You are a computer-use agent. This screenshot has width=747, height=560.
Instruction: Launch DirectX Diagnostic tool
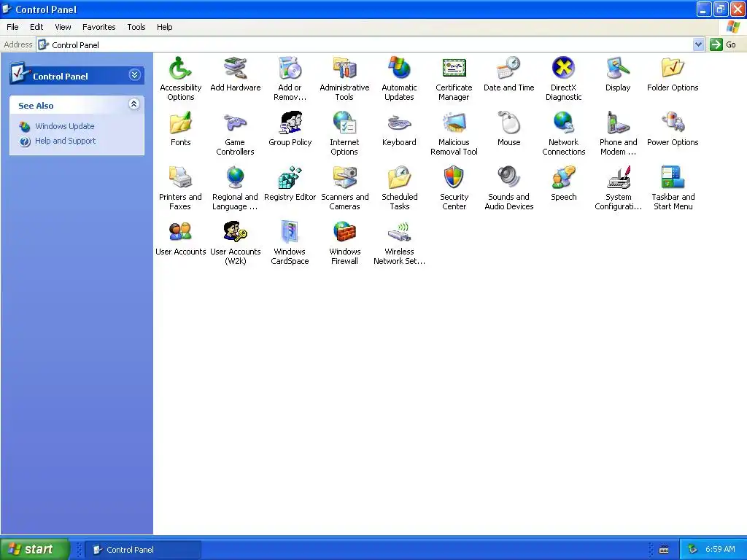tap(564, 79)
